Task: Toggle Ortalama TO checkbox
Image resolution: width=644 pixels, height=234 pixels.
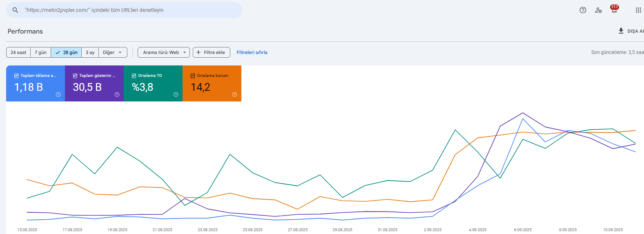Action: click(134, 76)
